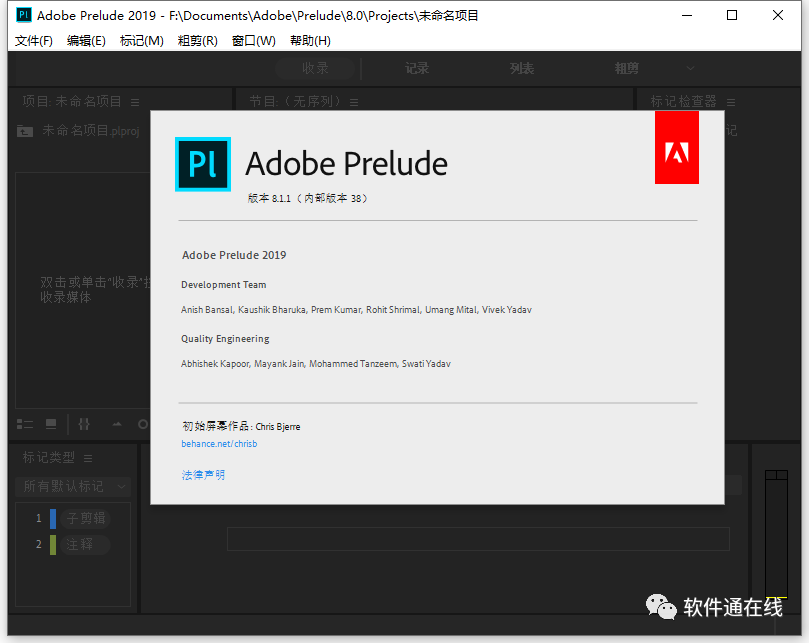The height and width of the screenshot is (643, 809).
Task: Switch project panel to thumbnail view
Action: [51, 424]
